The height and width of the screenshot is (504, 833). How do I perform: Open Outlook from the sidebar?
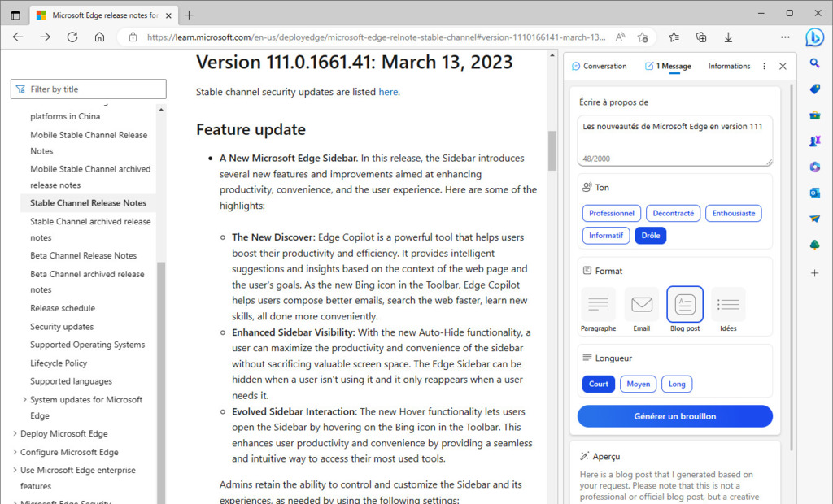point(814,193)
